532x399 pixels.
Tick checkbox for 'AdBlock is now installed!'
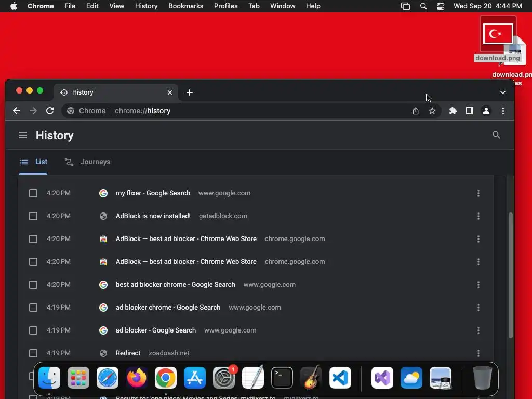[x=33, y=216]
